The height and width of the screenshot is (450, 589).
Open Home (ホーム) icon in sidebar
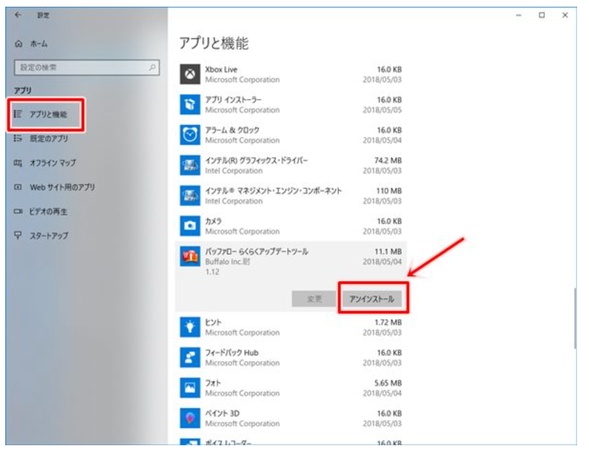(x=18, y=44)
